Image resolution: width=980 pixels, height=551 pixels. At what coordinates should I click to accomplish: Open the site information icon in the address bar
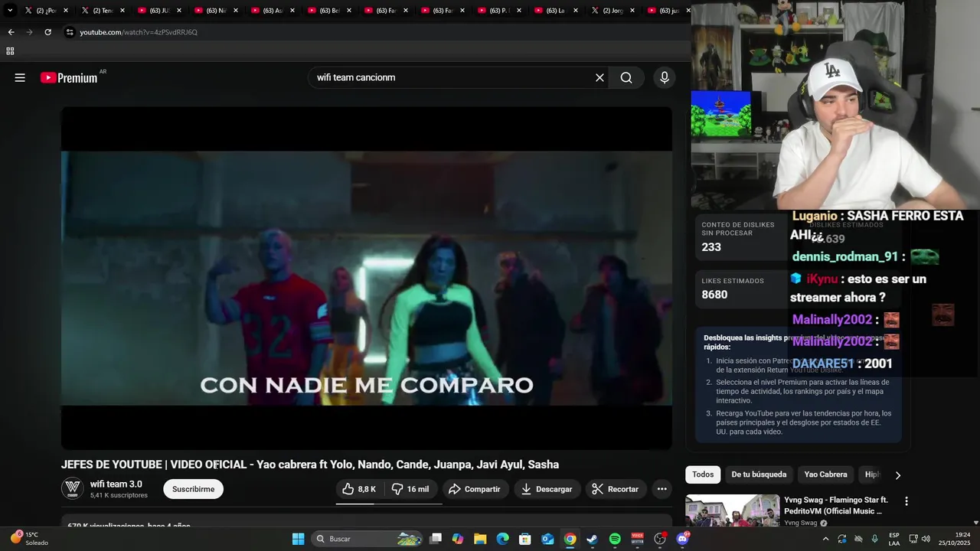[70, 32]
